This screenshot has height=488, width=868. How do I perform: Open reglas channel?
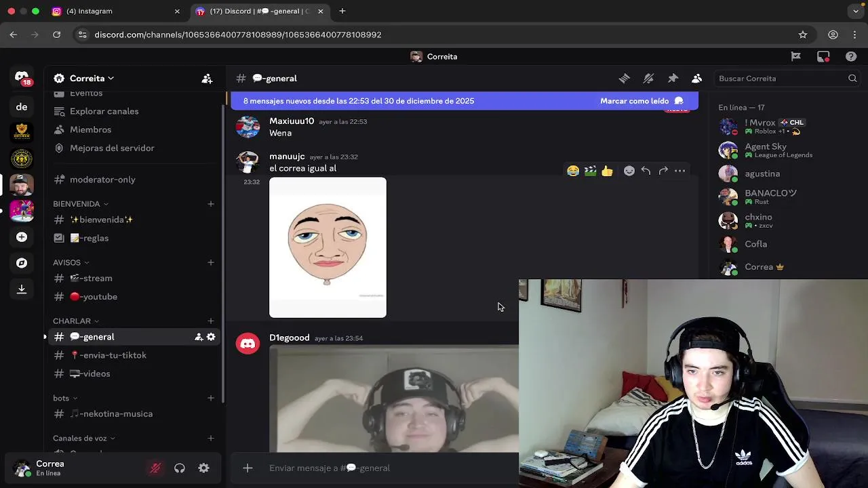point(133,238)
